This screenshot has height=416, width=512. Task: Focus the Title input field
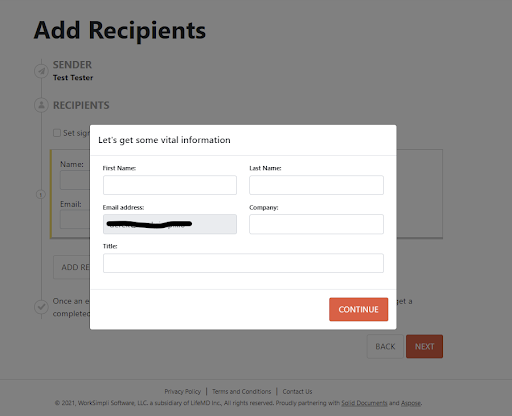[x=243, y=263]
